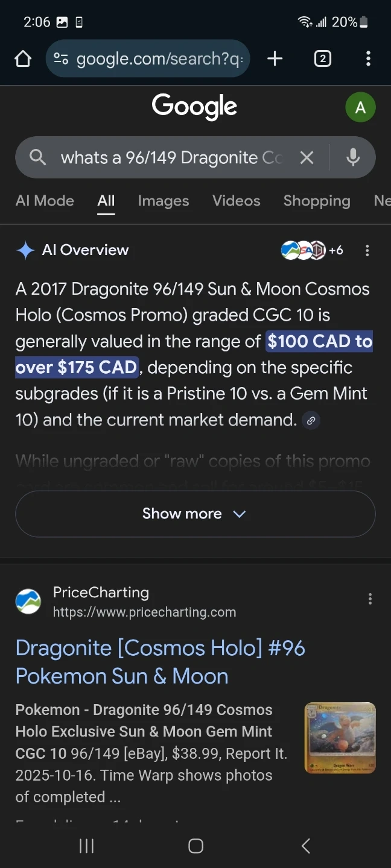The height and width of the screenshot is (868, 391).
Task: Open AI Overview more options menu
Action: 367,251
